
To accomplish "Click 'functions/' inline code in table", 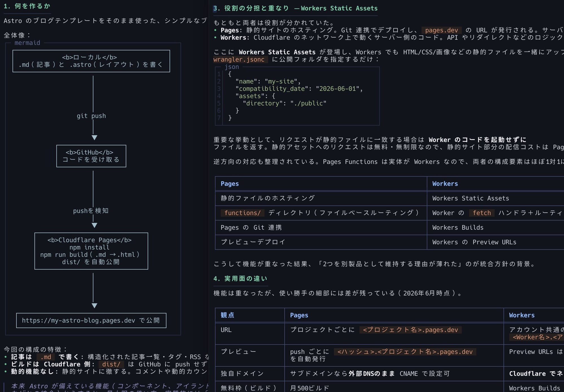I will pos(243,213).
